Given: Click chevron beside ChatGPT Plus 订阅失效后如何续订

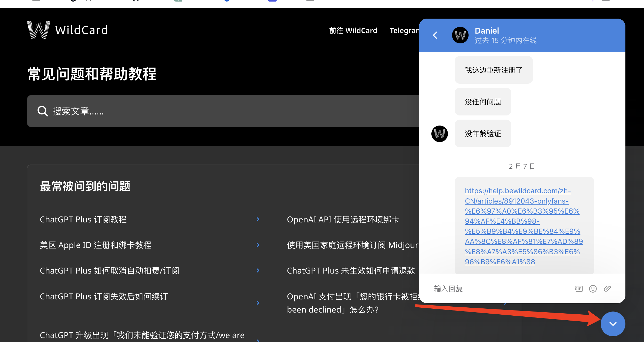Looking at the screenshot, I should tap(258, 303).
